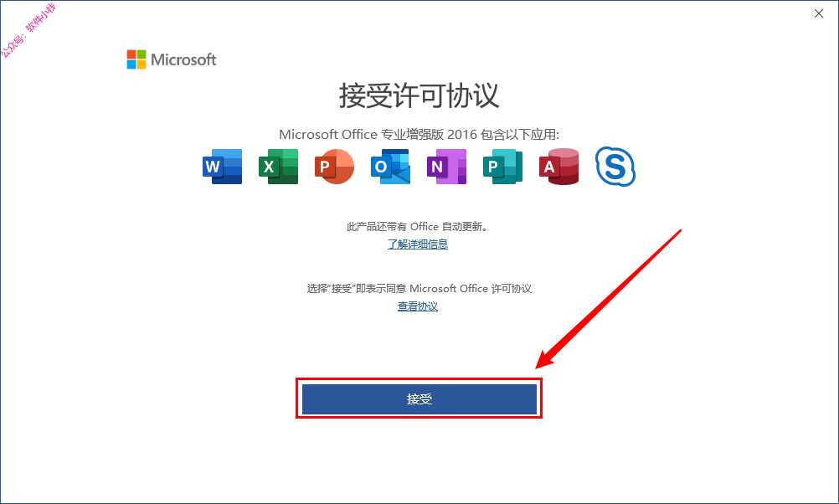Click the Office 自动更新 notice text

point(418,227)
